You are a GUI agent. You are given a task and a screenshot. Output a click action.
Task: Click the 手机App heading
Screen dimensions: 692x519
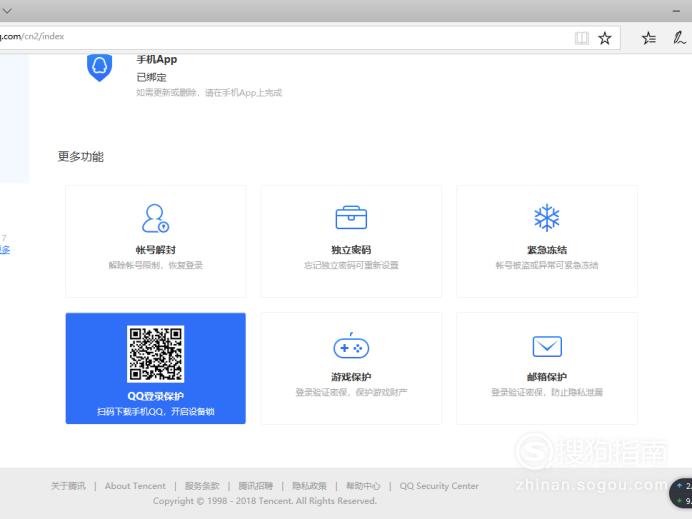(157, 60)
